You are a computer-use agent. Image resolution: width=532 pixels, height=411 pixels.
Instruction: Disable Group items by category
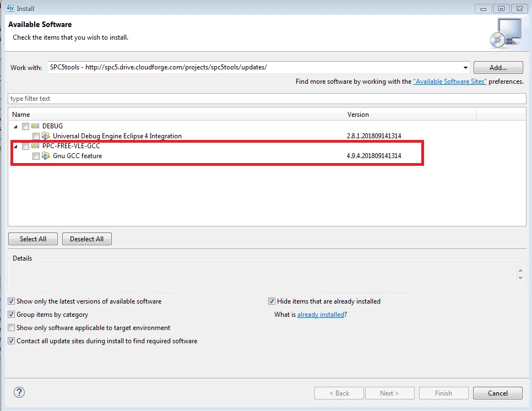(12, 314)
